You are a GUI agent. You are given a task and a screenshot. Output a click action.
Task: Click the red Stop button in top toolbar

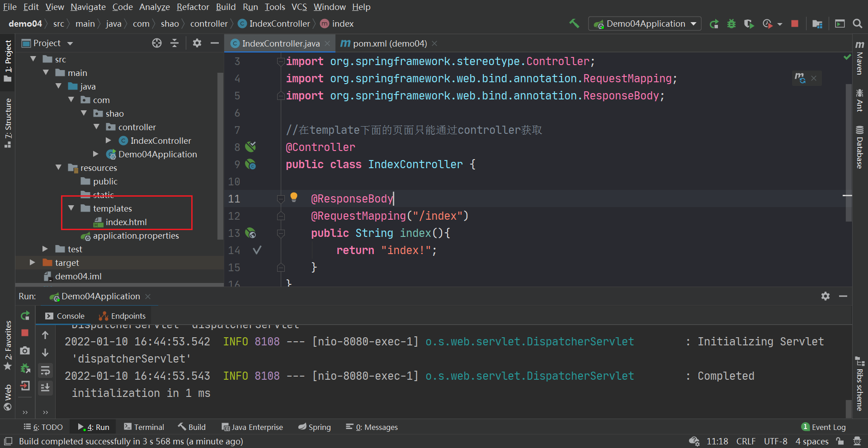click(x=795, y=24)
